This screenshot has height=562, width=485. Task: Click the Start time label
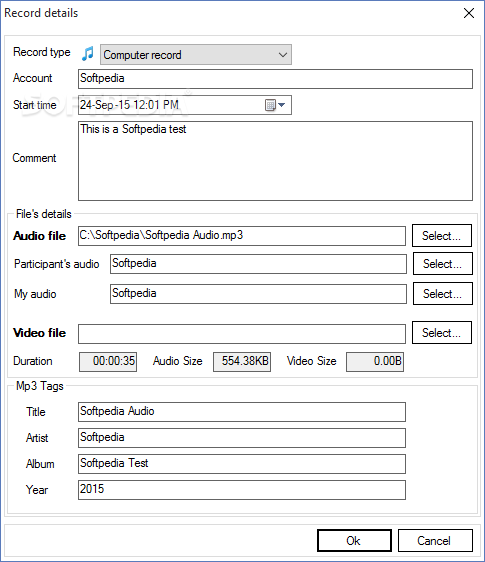click(35, 105)
